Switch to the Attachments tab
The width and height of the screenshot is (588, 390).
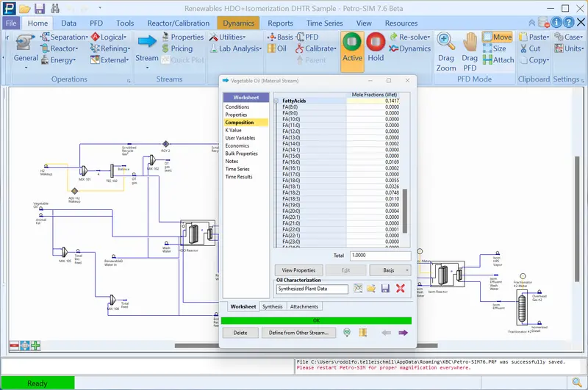pyautogui.click(x=304, y=306)
